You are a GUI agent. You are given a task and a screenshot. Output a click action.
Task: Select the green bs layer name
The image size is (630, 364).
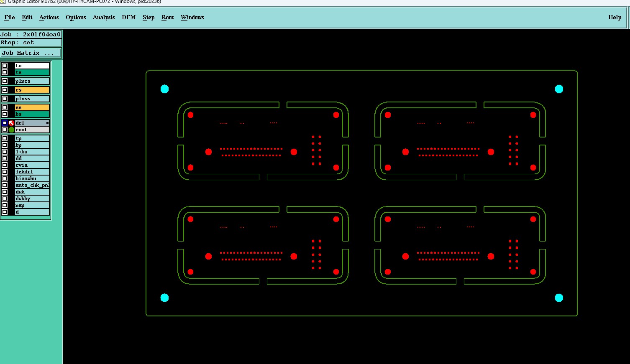coord(32,114)
